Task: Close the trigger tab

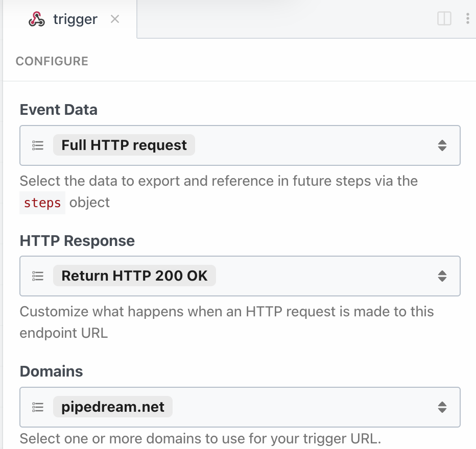Action: pyautogui.click(x=115, y=19)
